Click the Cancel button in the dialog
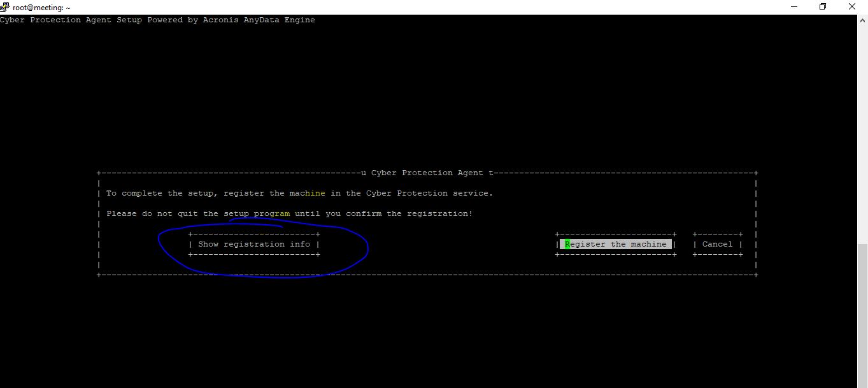This screenshot has height=388, width=868. tap(716, 244)
